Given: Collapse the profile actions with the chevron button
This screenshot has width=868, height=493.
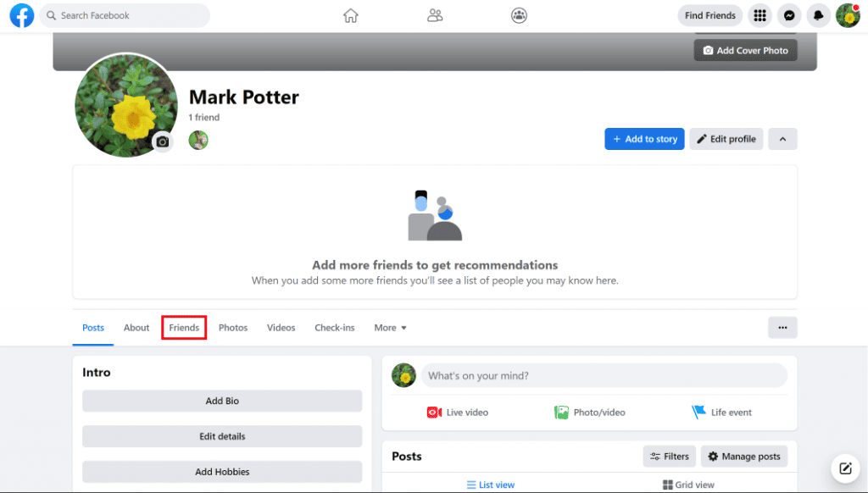Looking at the screenshot, I should 782,138.
